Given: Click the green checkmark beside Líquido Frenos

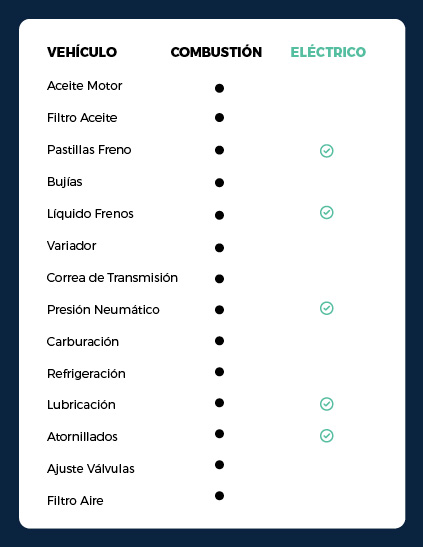Looking at the screenshot, I should coord(326,212).
